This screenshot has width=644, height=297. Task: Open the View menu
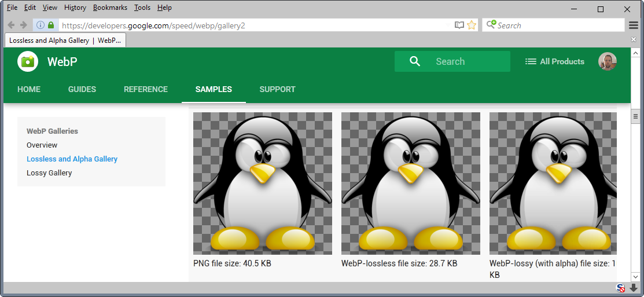[x=50, y=8]
